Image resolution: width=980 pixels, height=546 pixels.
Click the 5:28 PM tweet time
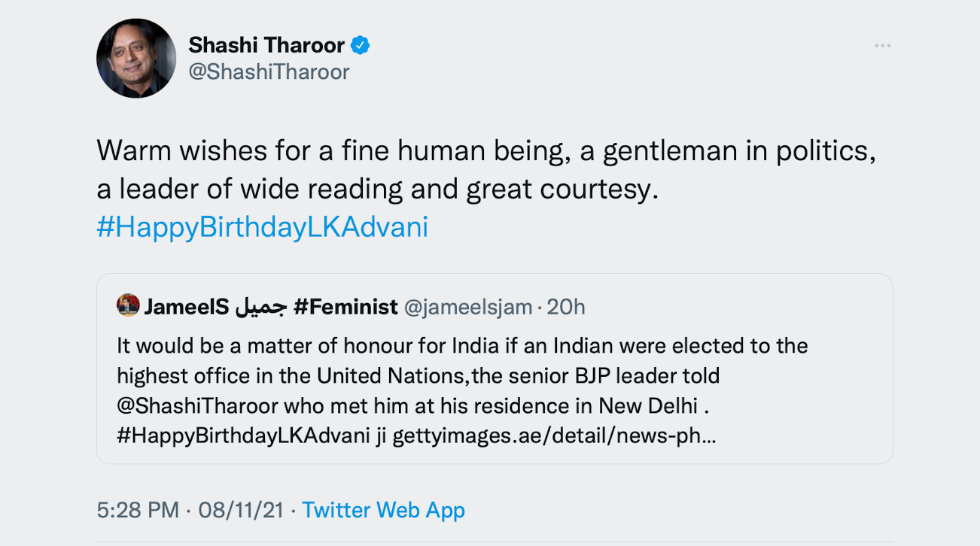click(x=138, y=510)
